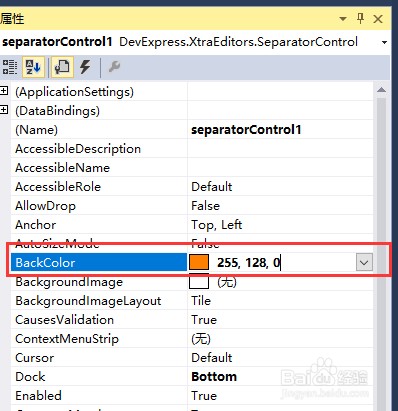This screenshot has width=398, height=411.
Task: Pin the Properties panel with auto-hide pushpin
Action: click(x=360, y=19)
